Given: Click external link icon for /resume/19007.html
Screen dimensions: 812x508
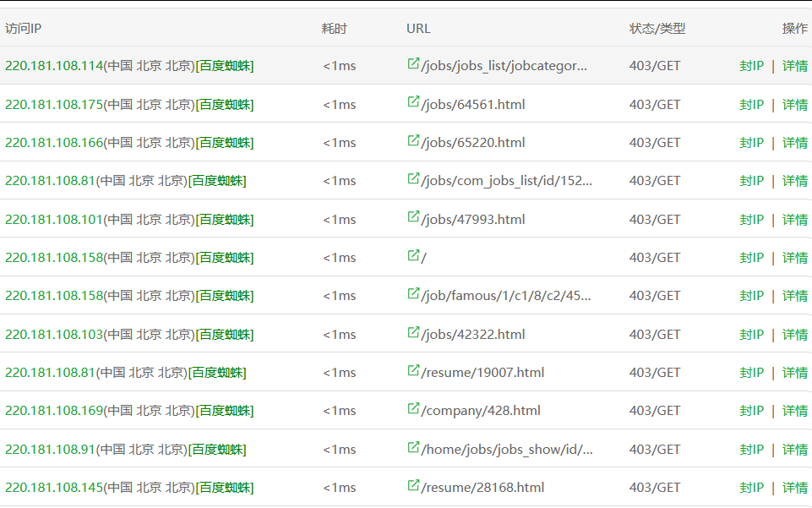Looking at the screenshot, I should pos(413,371).
